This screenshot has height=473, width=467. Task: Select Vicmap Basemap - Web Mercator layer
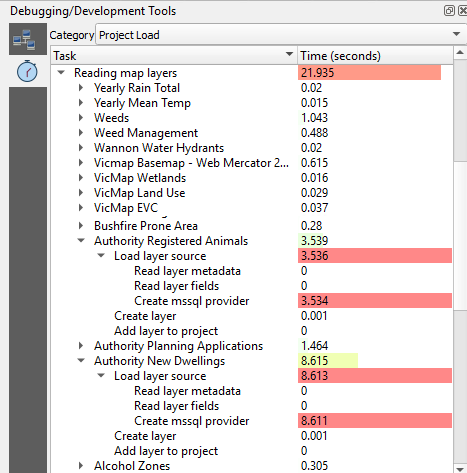[x=191, y=163]
